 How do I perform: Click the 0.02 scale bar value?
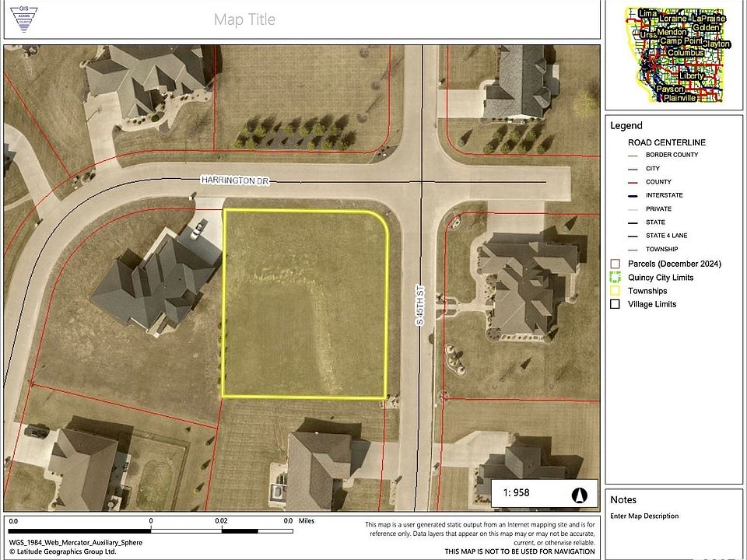(221, 521)
